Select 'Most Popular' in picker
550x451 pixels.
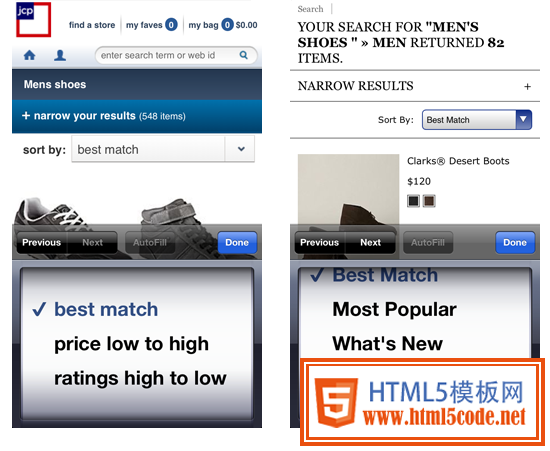[395, 309]
